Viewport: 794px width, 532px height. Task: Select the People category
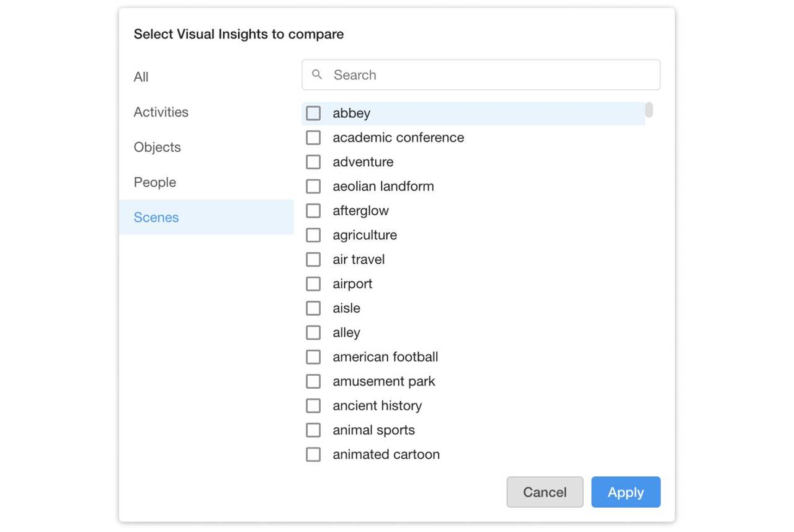155,182
